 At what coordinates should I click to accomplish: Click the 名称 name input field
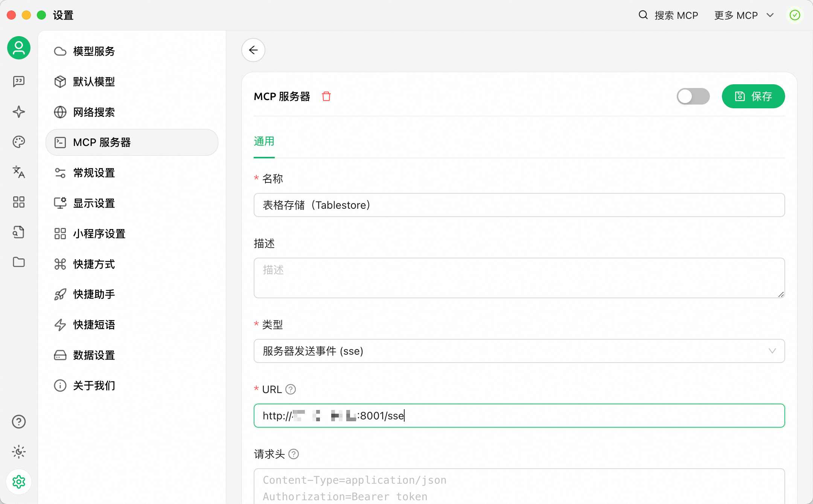[519, 205]
